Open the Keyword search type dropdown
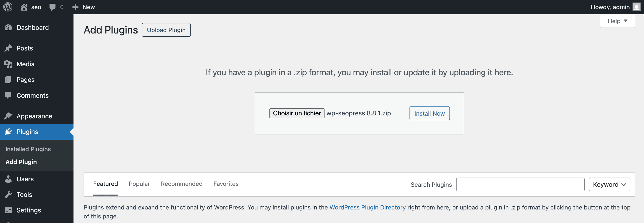 [x=609, y=184]
